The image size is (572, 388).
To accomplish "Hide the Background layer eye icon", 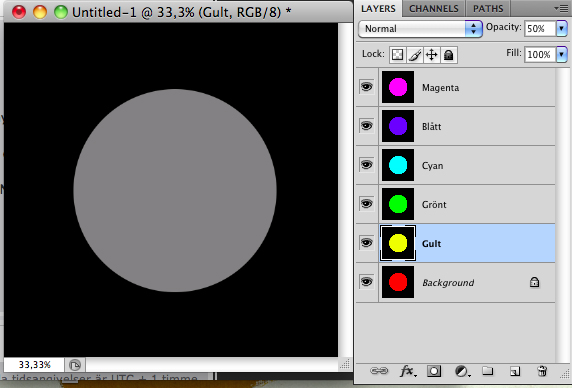I will point(367,282).
